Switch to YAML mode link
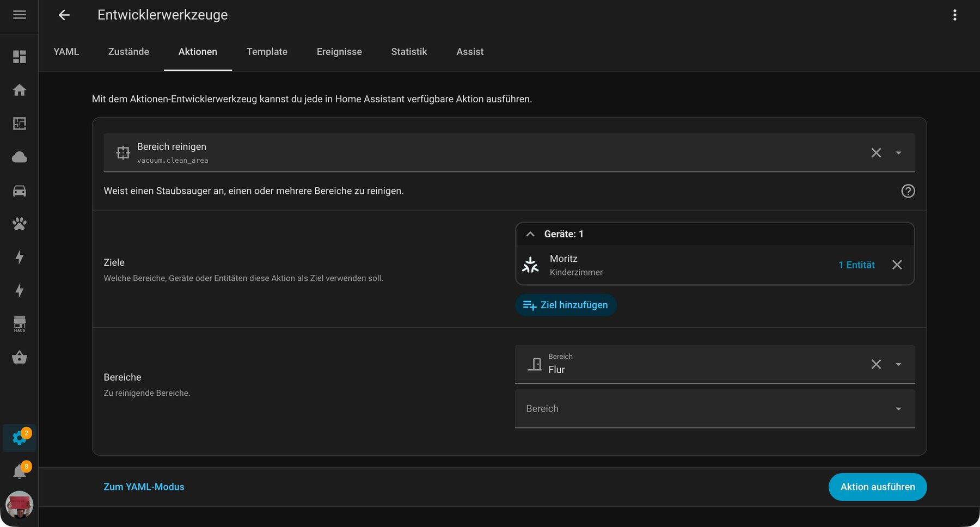Viewport: 980px width, 527px height. [144, 487]
